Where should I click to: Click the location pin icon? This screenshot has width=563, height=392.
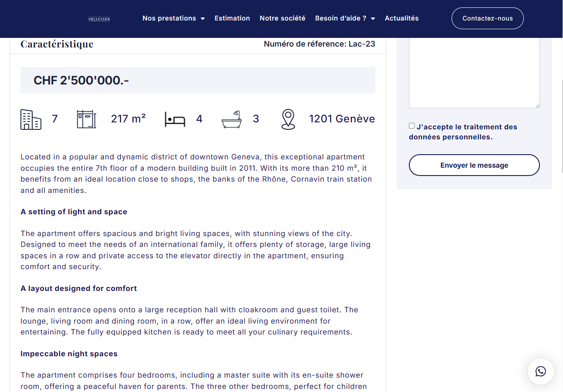288,119
